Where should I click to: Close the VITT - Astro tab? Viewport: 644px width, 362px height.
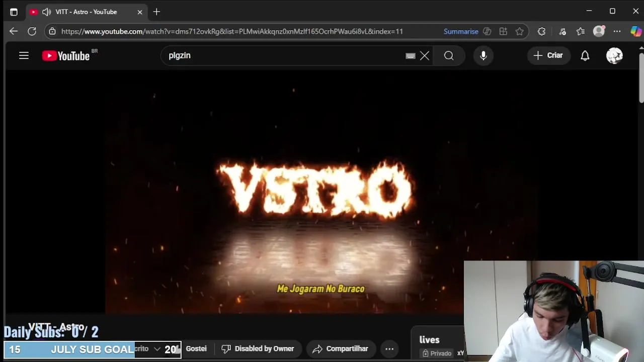point(140,12)
